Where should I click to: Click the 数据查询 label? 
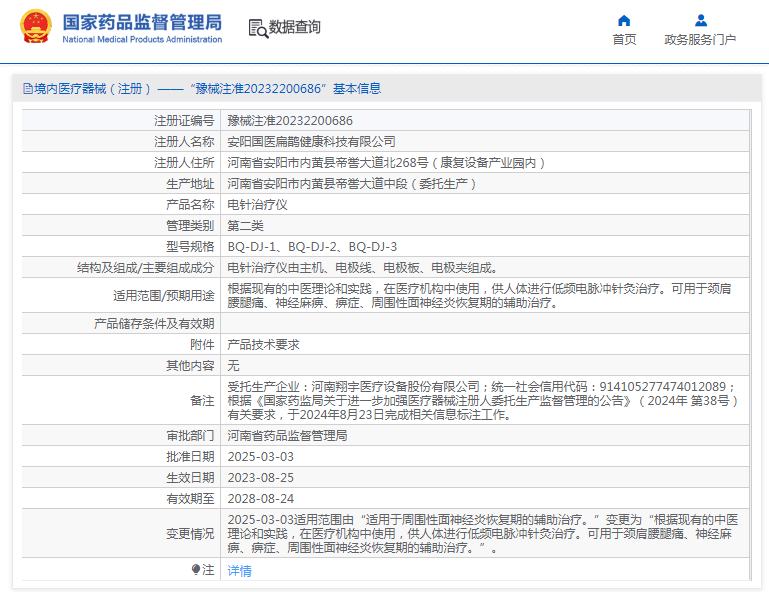point(294,27)
